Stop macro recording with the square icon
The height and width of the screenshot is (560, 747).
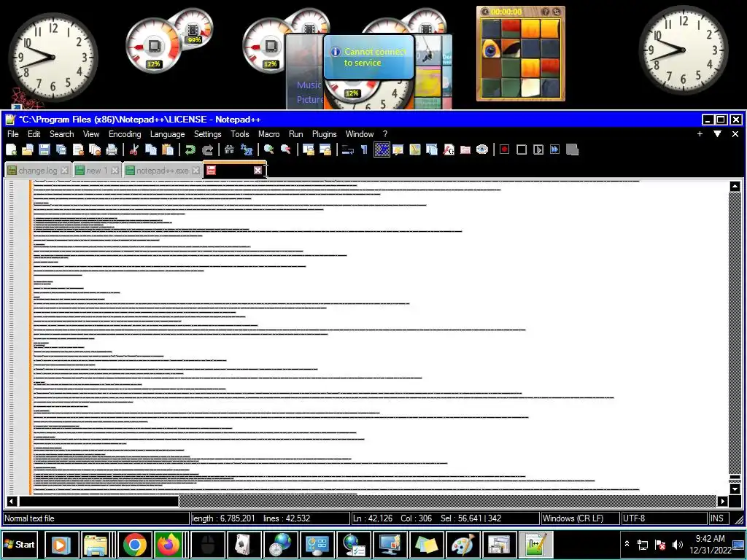coord(522,150)
